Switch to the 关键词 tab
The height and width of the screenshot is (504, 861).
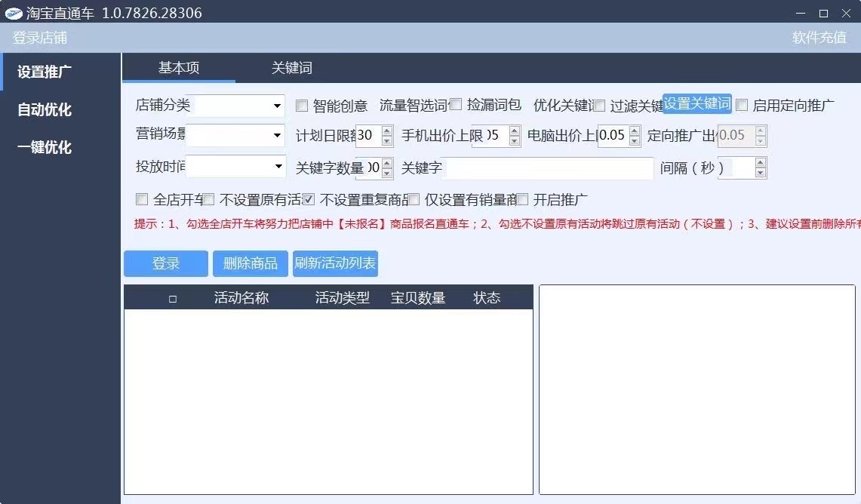point(291,68)
